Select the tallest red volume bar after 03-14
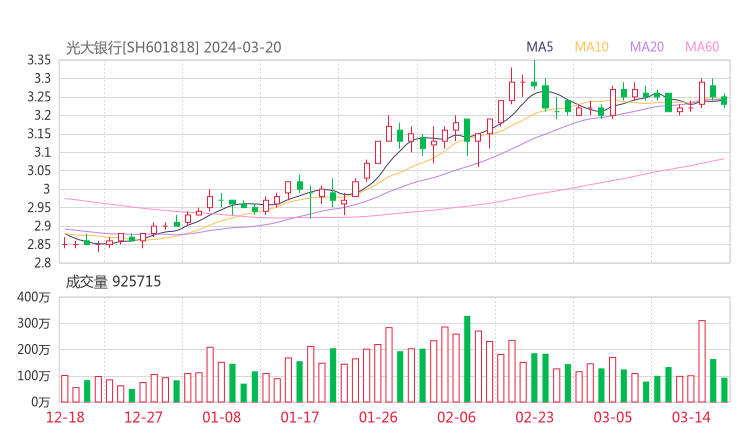The width and height of the screenshot is (740, 440). pos(702,362)
